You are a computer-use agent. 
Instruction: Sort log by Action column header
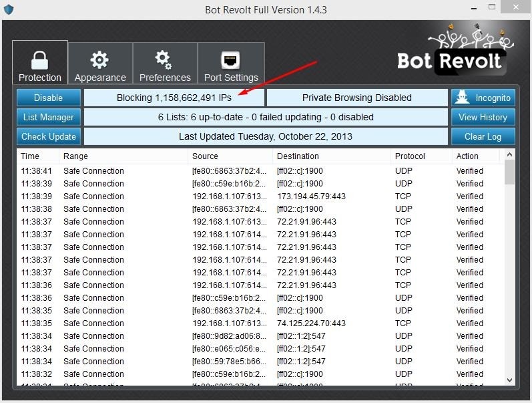point(476,156)
